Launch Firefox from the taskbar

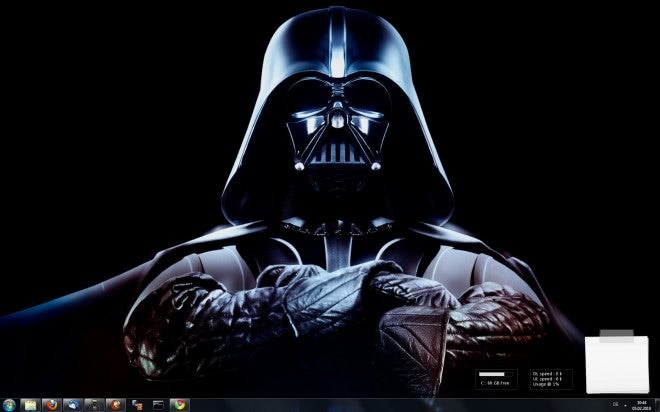click(52, 405)
